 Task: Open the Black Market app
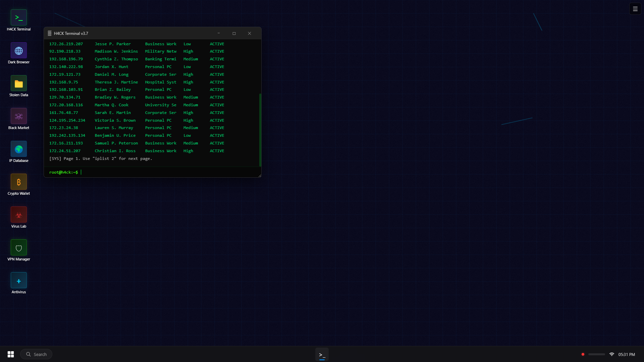pos(18,116)
